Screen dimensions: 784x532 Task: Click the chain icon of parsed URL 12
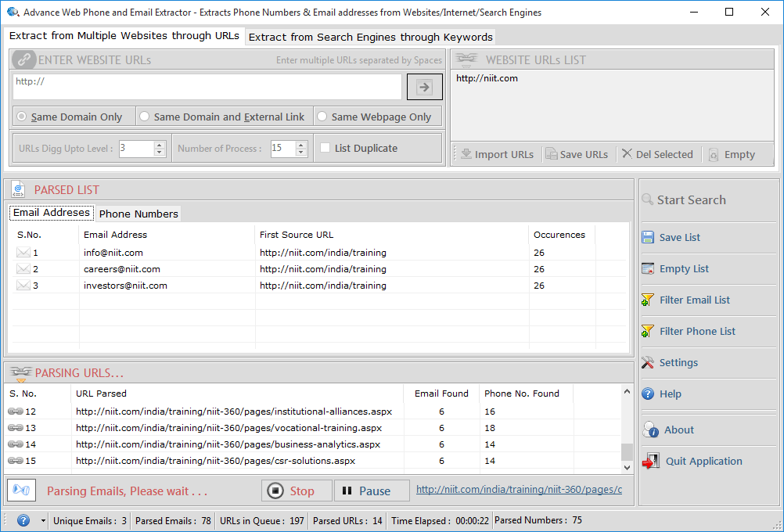[16, 412]
